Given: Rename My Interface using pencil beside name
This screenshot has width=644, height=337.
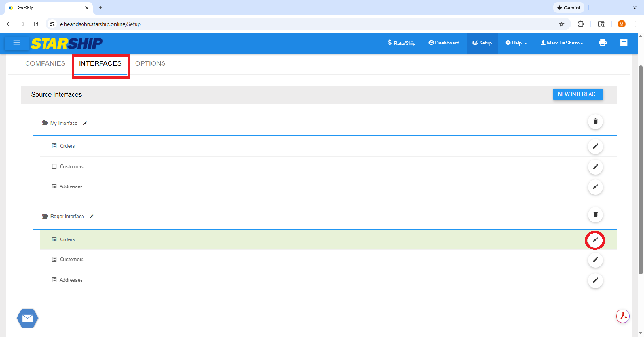Looking at the screenshot, I should click(85, 123).
